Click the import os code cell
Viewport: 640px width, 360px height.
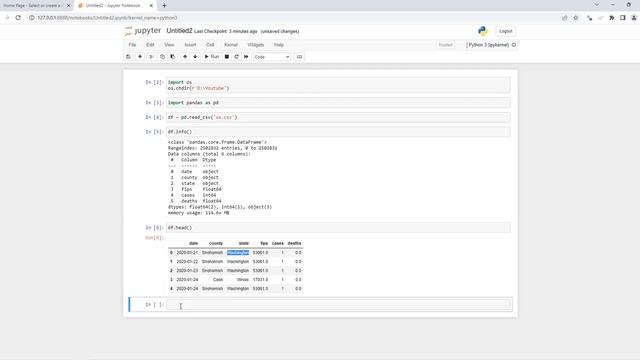(x=338, y=85)
